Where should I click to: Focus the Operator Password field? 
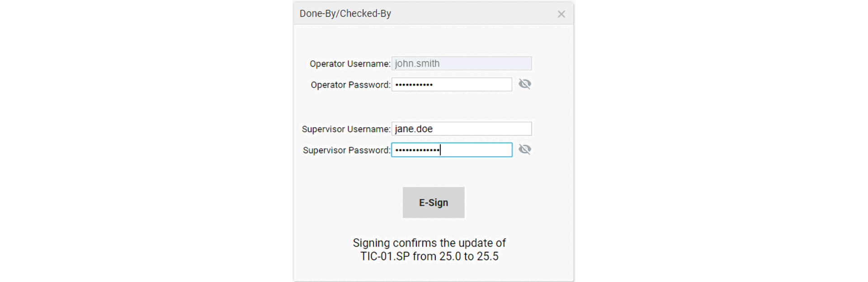(x=451, y=85)
